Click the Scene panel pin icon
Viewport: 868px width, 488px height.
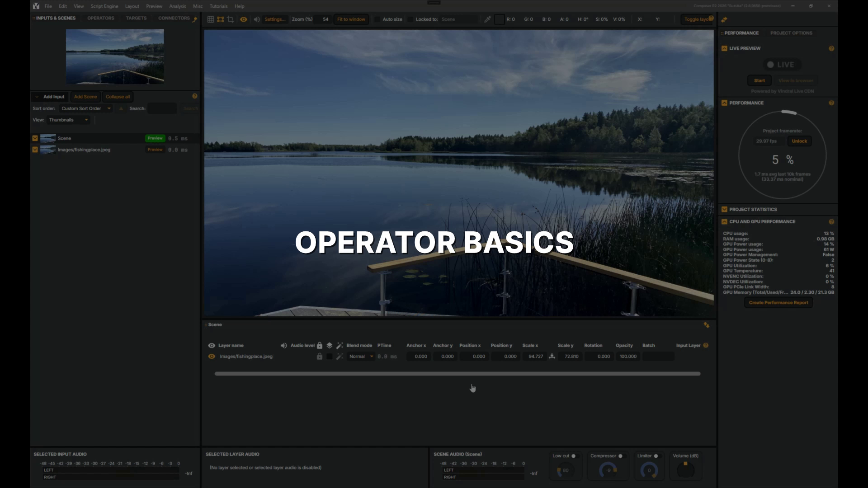pyautogui.click(x=707, y=325)
